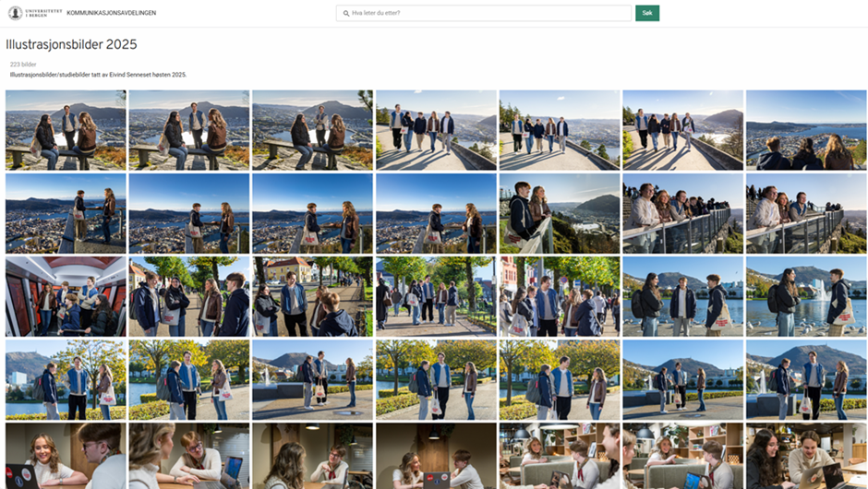The height and width of the screenshot is (489, 868).
Task: Open photo of students beside lake under autumn tree
Action: (x=66, y=379)
